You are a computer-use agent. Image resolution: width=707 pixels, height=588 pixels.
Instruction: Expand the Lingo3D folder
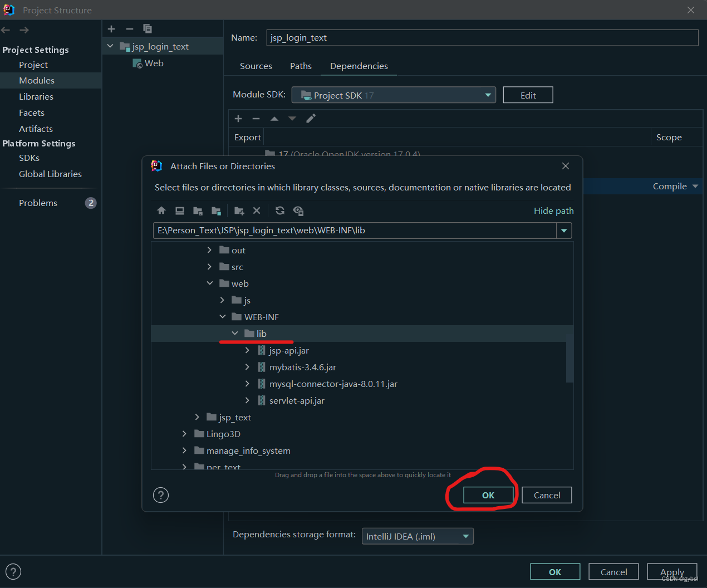(184, 434)
